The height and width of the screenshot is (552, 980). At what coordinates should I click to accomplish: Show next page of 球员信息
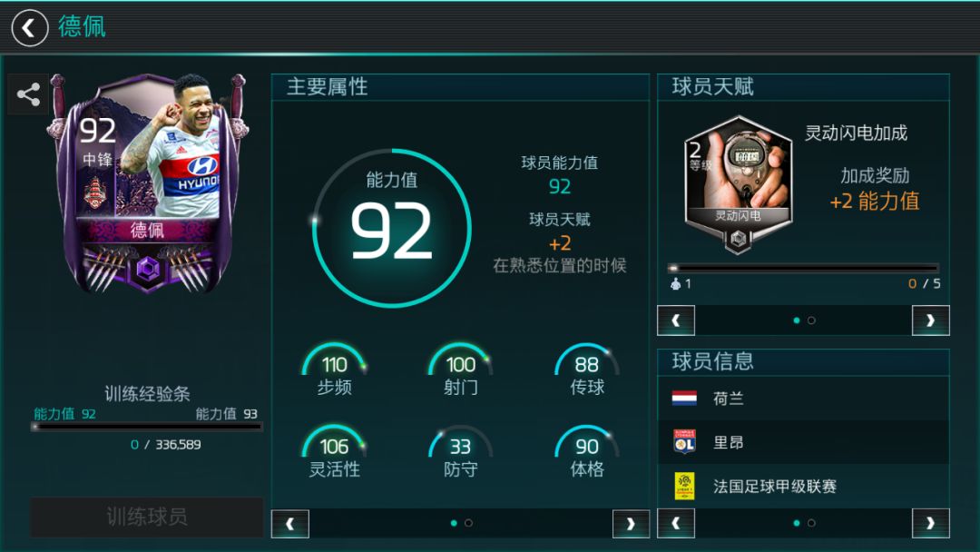[931, 523]
